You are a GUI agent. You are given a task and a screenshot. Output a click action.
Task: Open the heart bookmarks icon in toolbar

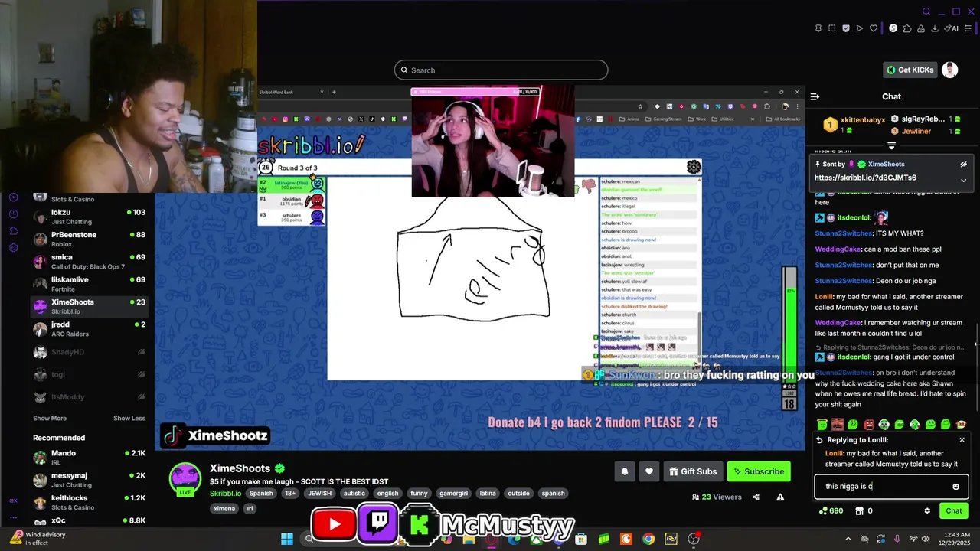tap(874, 28)
